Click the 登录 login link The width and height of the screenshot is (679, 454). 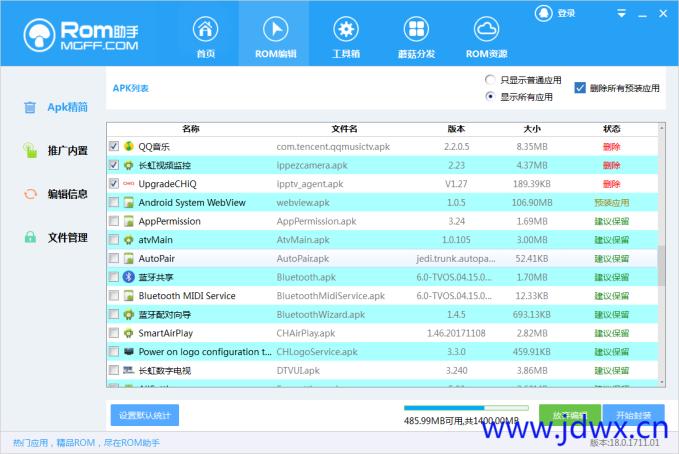click(x=566, y=13)
